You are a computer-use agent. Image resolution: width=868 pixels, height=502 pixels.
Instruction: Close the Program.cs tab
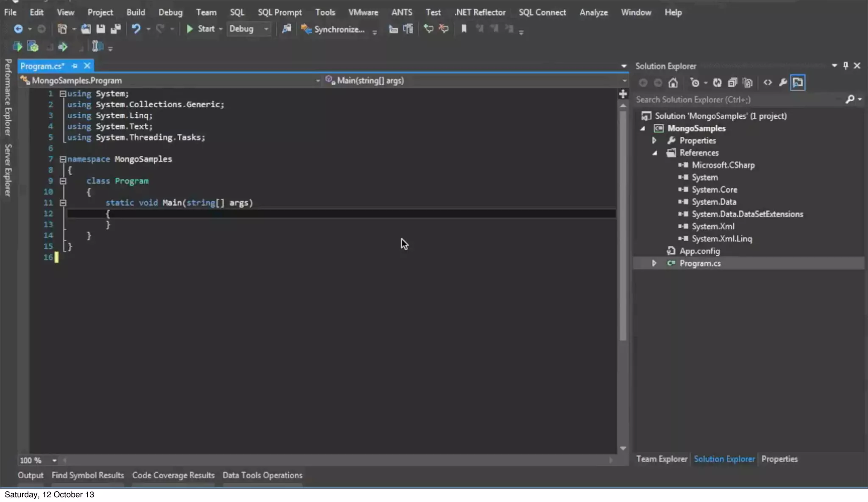tap(87, 66)
